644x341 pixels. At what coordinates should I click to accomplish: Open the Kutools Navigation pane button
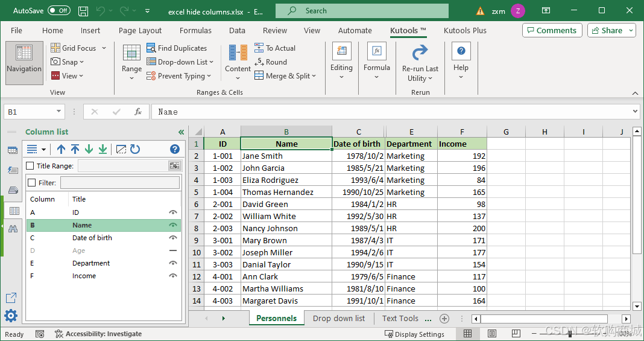coord(24,63)
